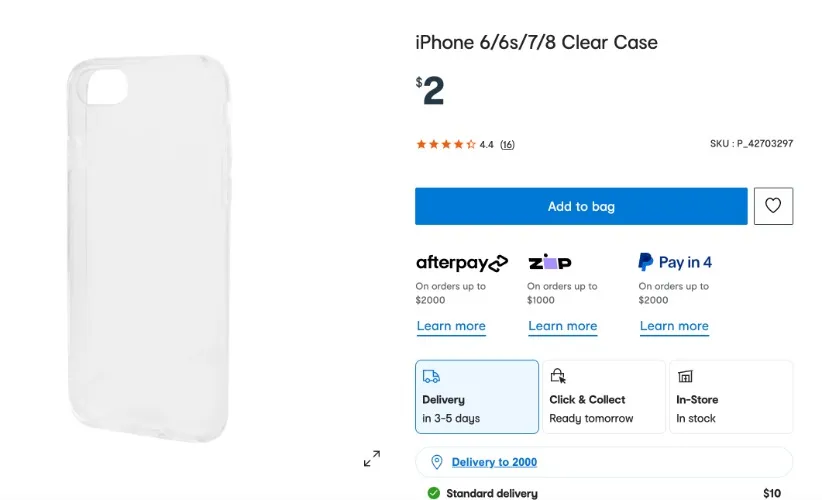Select the In-Store In stock option
This screenshot has width=822, height=500.
click(731, 397)
